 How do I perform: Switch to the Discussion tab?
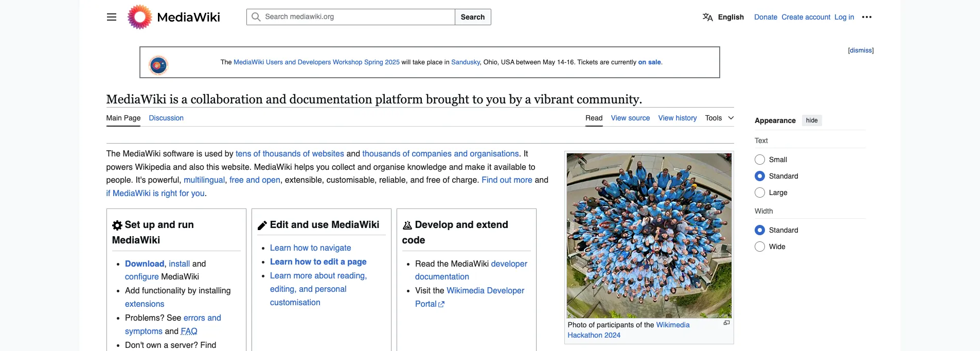pos(166,118)
